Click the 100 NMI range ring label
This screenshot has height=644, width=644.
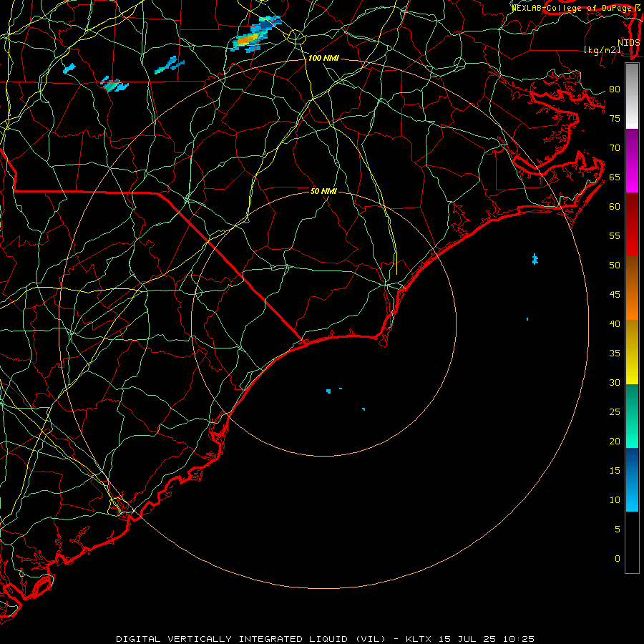pos(323,59)
